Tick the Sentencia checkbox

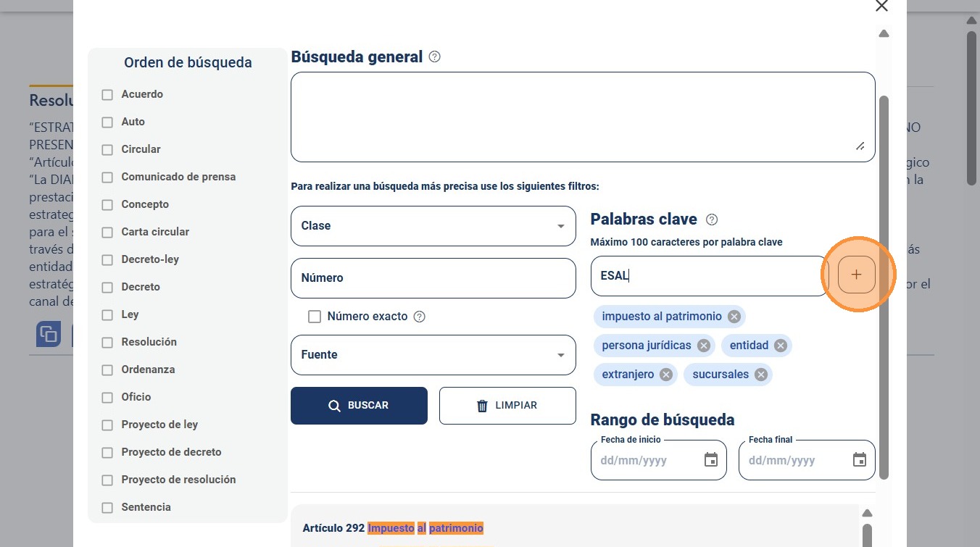pyautogui.click(x=107, y=507)
